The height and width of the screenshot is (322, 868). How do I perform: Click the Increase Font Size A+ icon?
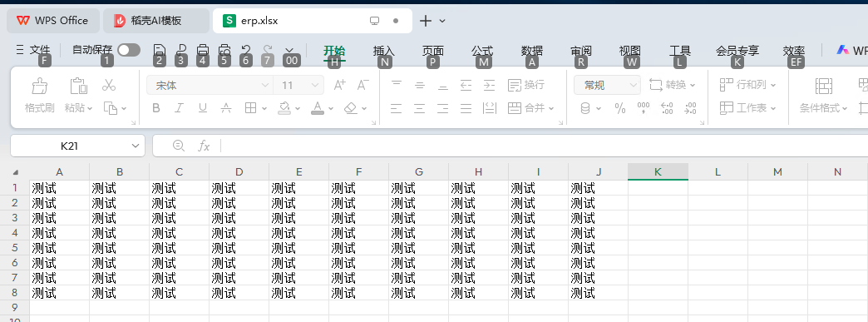click(339, 85)
